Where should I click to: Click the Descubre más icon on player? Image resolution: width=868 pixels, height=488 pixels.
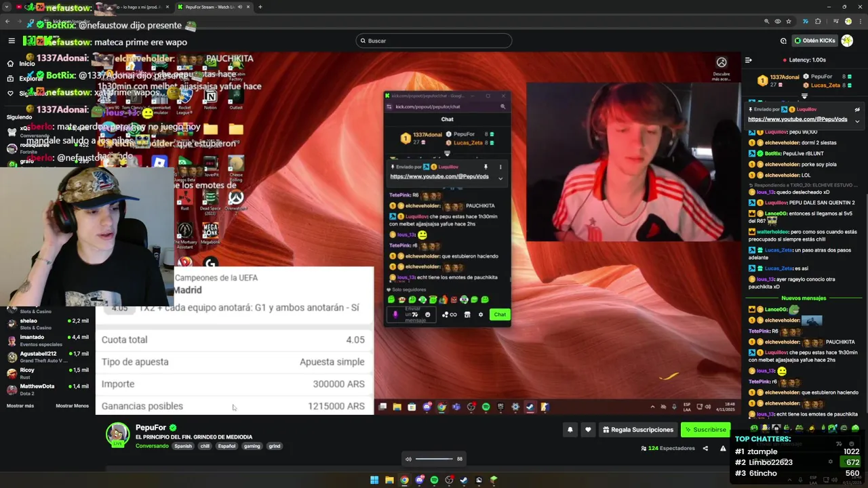[x=722, y=62]
